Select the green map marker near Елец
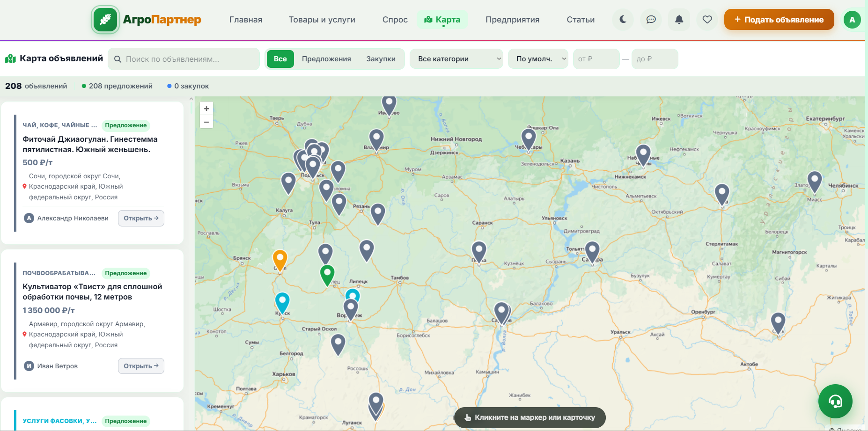This screenshot has width=868, height=431. [327, 275]
